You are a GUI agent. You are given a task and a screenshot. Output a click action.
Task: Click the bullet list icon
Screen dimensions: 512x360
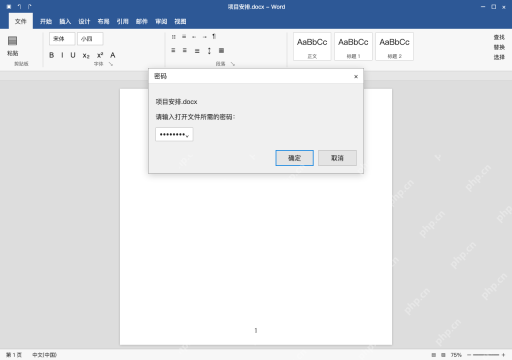pos(173,37)
